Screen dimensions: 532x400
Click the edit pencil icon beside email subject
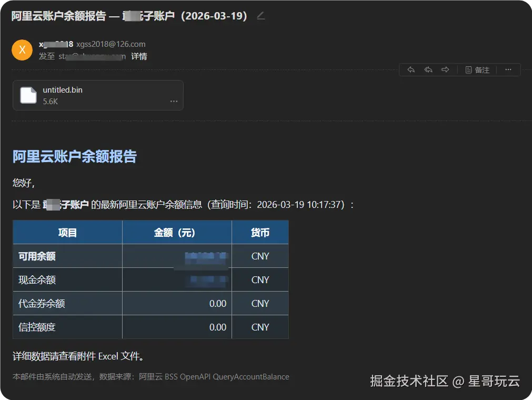point(260,16)
